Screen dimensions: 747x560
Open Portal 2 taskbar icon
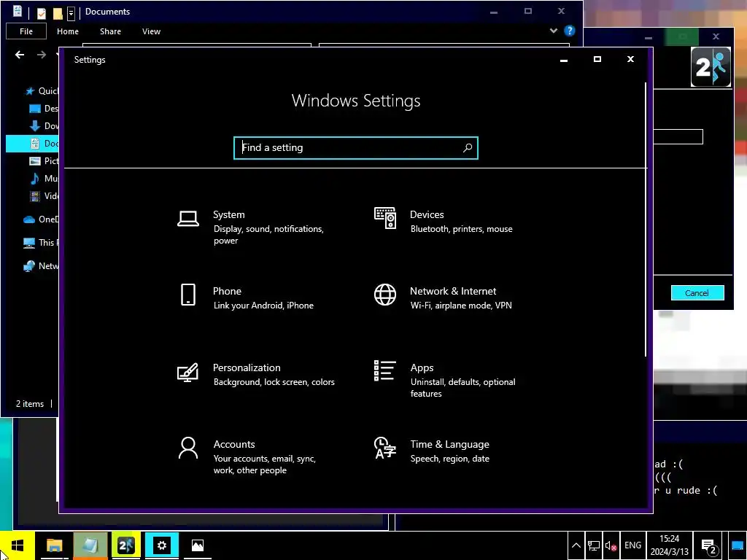[125, 545]
